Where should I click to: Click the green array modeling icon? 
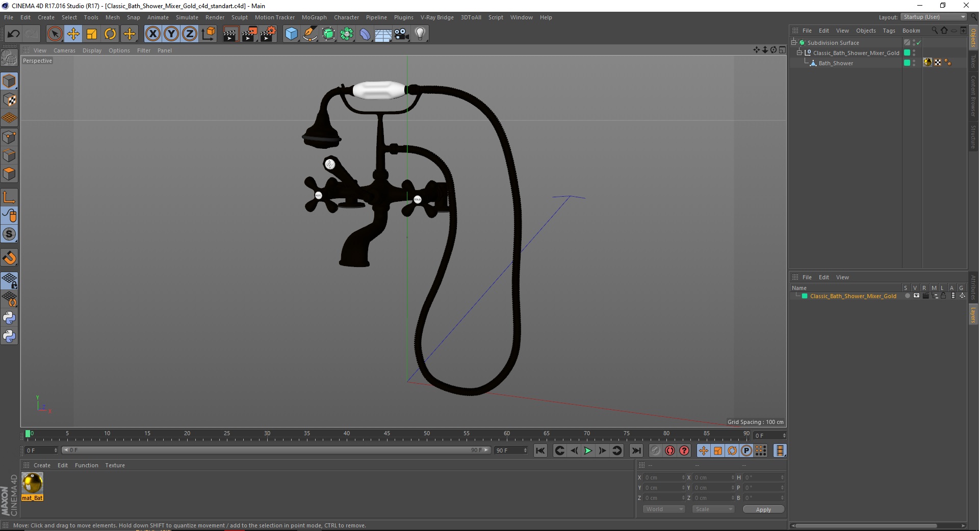coord(347,34)
